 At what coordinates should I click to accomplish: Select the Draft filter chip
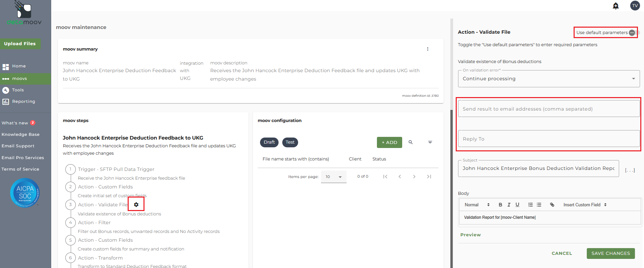pos(269,142)
